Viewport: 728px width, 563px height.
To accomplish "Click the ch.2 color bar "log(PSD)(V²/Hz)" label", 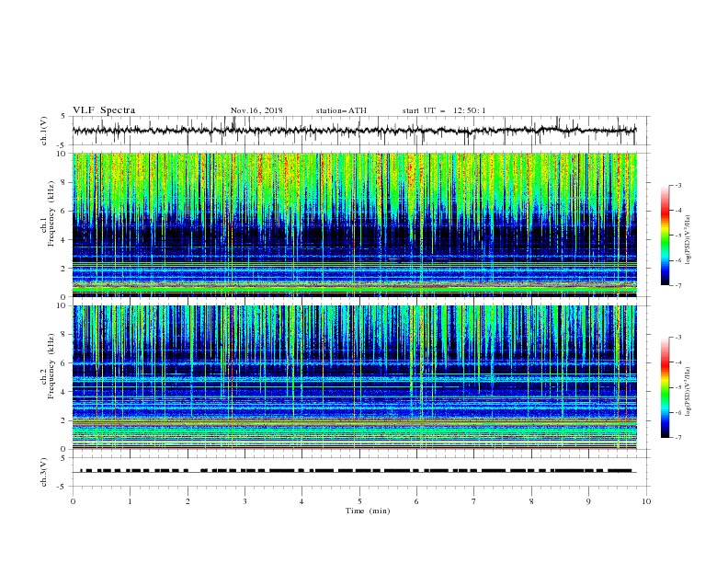I will (688, 391).
